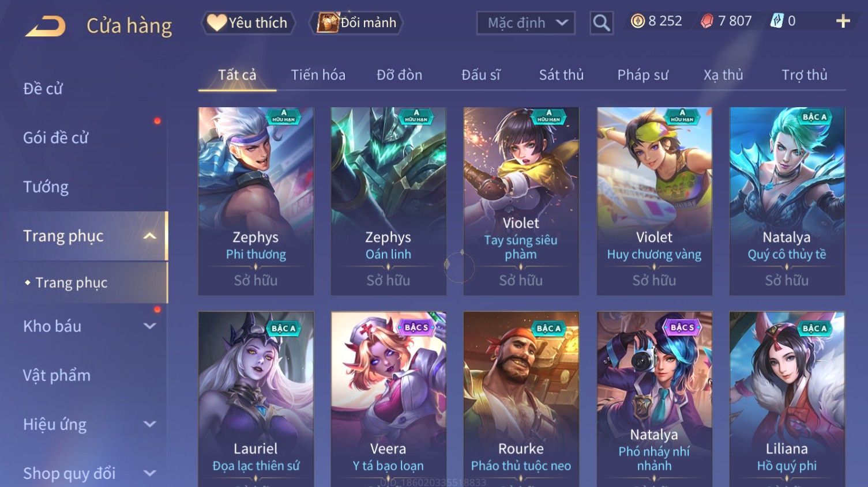
Task: Expand the Shop quy đổi section
Action: pyautogui.click(x=149, y=473)
